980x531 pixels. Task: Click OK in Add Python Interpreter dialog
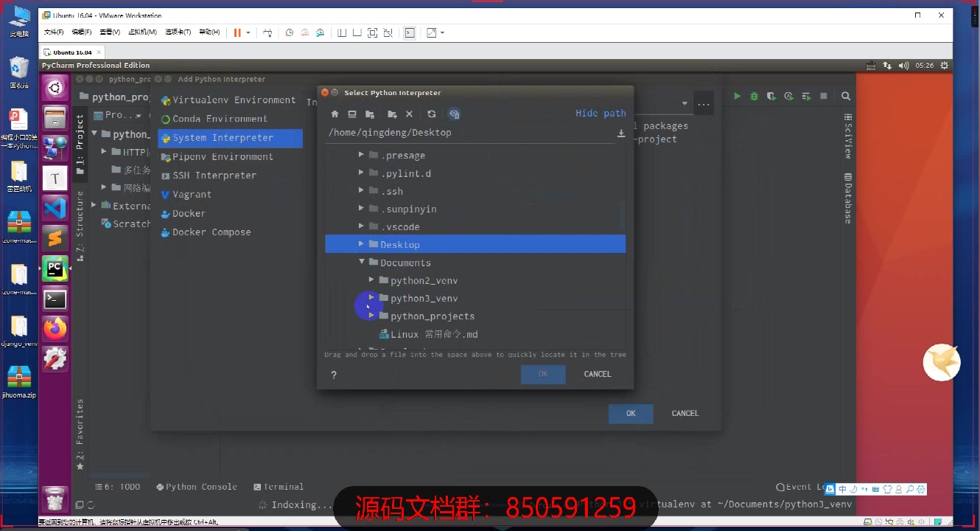tap(631, 414)
